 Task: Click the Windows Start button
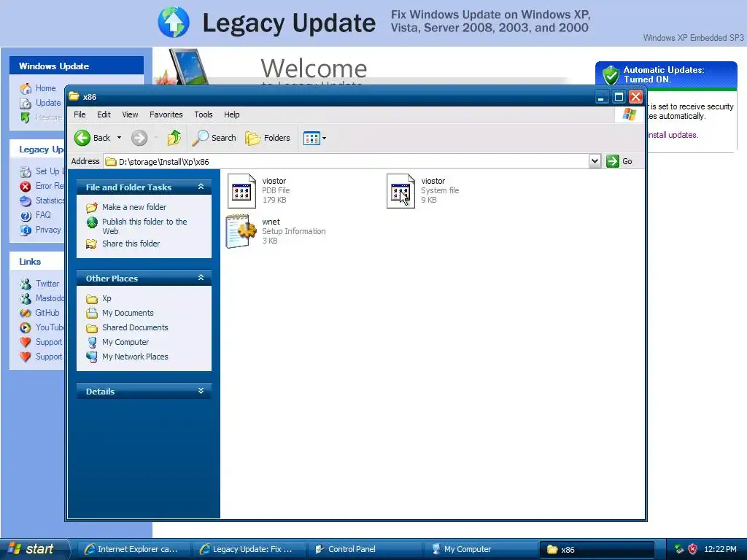point(34,549)
